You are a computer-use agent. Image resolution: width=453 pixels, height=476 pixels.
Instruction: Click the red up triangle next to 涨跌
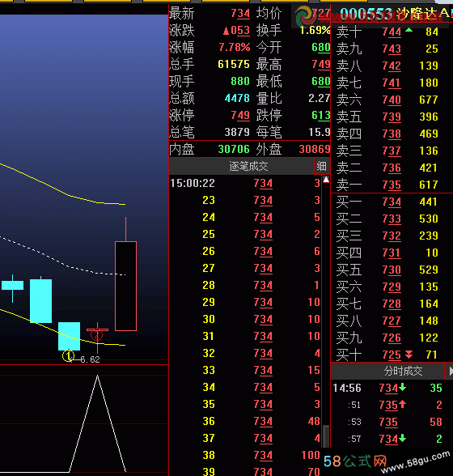coord(226,31)
